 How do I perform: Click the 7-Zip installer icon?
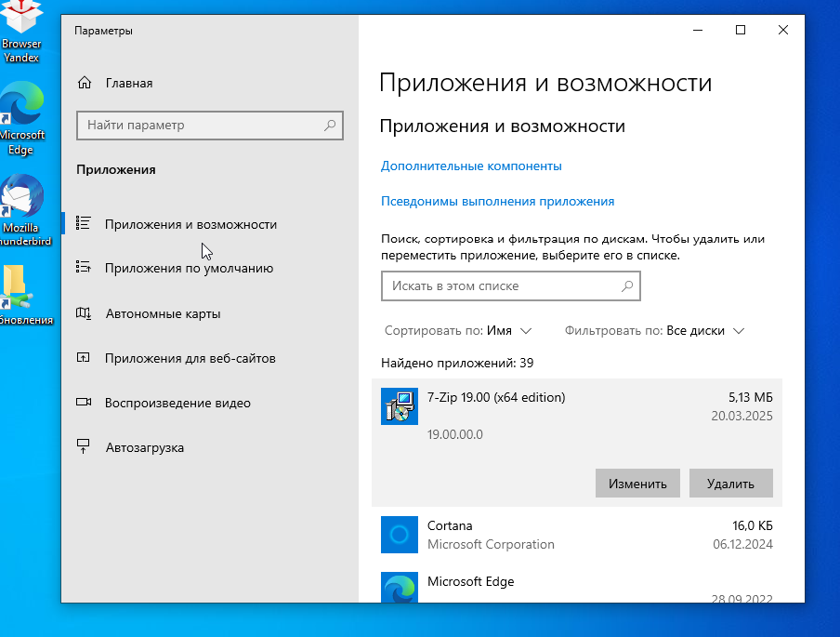tap(400, 405)
